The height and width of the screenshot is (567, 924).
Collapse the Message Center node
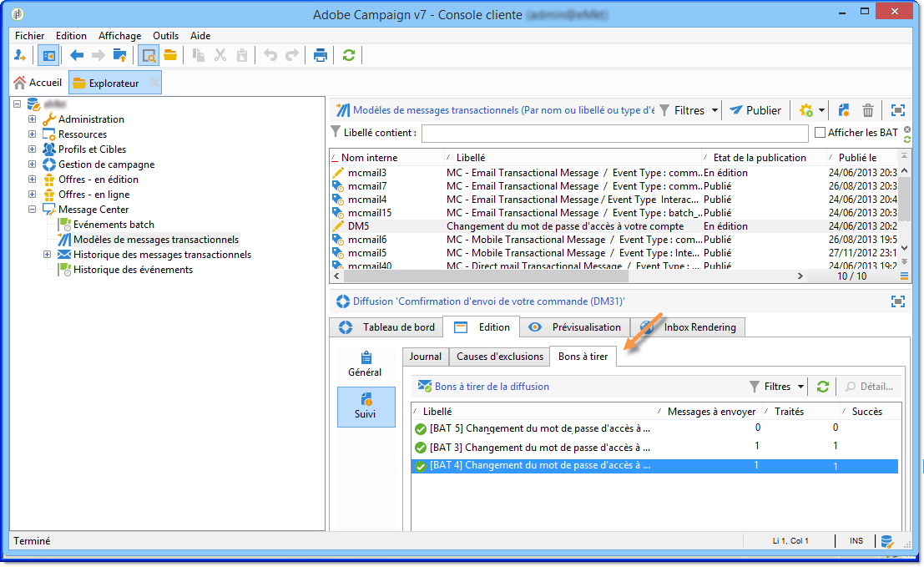33,210
